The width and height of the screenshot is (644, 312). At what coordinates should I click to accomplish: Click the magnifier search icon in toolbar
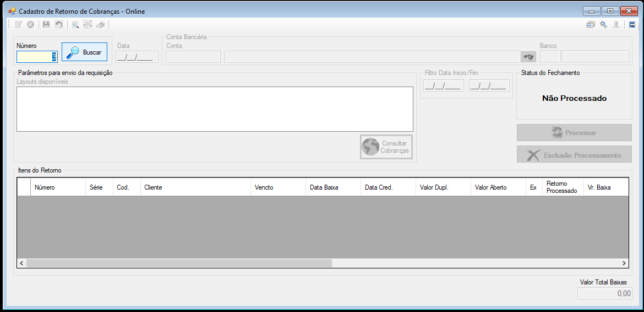pos(75,25)
